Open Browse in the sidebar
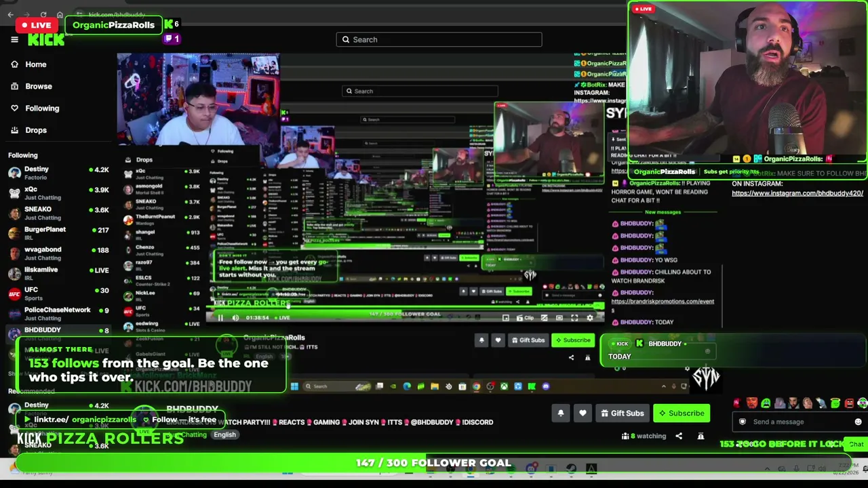 tap(31, 86)
